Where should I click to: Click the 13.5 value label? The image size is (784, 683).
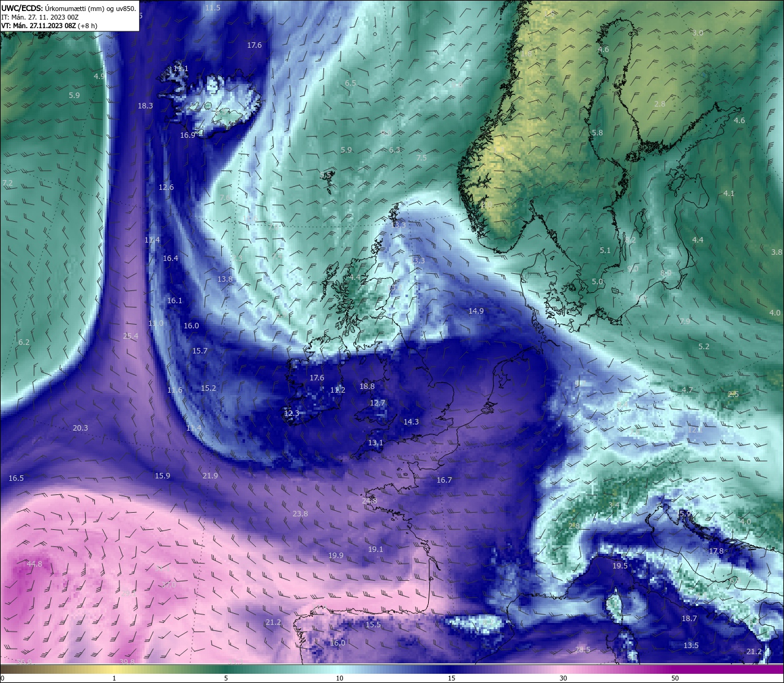pos(691,645)
